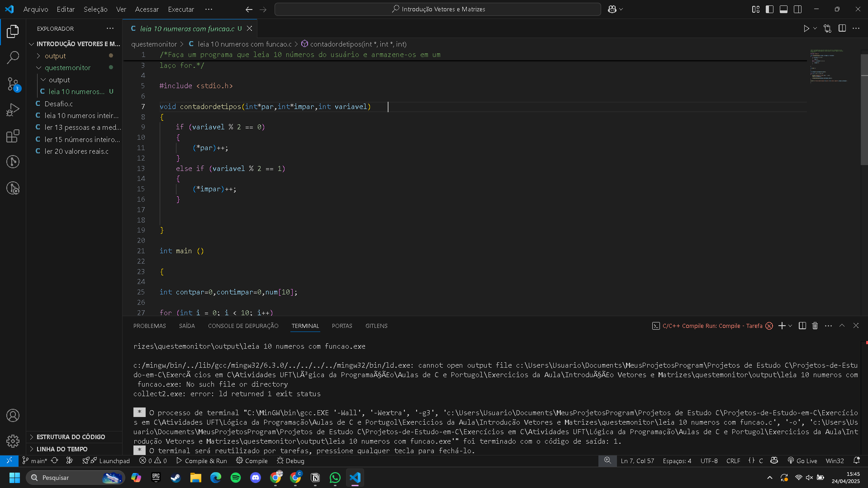
Task: Expand ESTRUTURA DO CÓDIGO section
Action: (74, 437)
